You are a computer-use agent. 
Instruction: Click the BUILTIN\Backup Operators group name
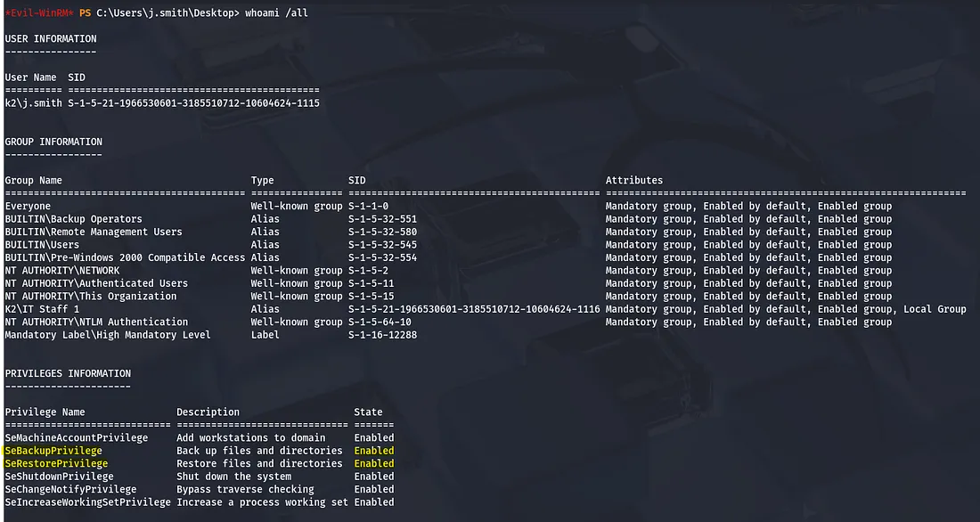click(x=73, y=219)
